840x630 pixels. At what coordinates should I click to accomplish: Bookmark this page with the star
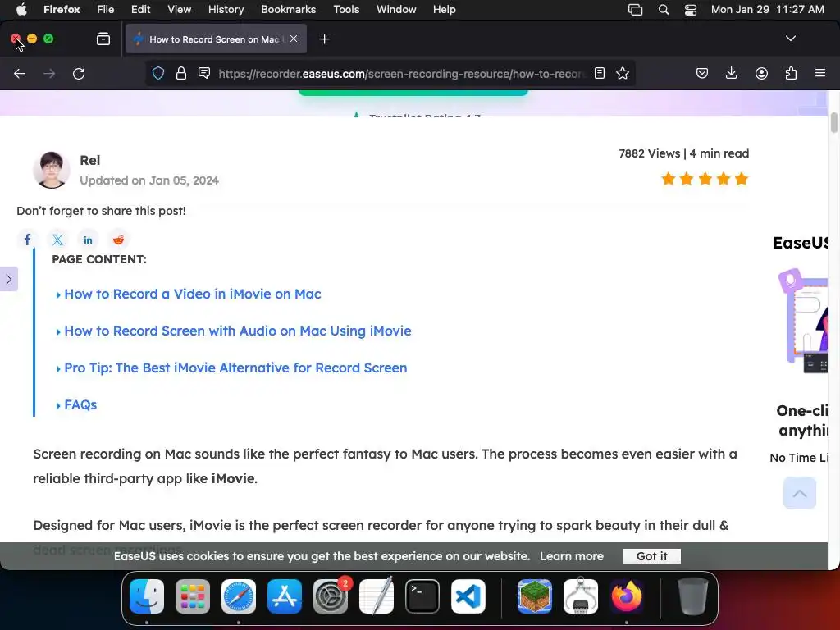pos(623,73)
